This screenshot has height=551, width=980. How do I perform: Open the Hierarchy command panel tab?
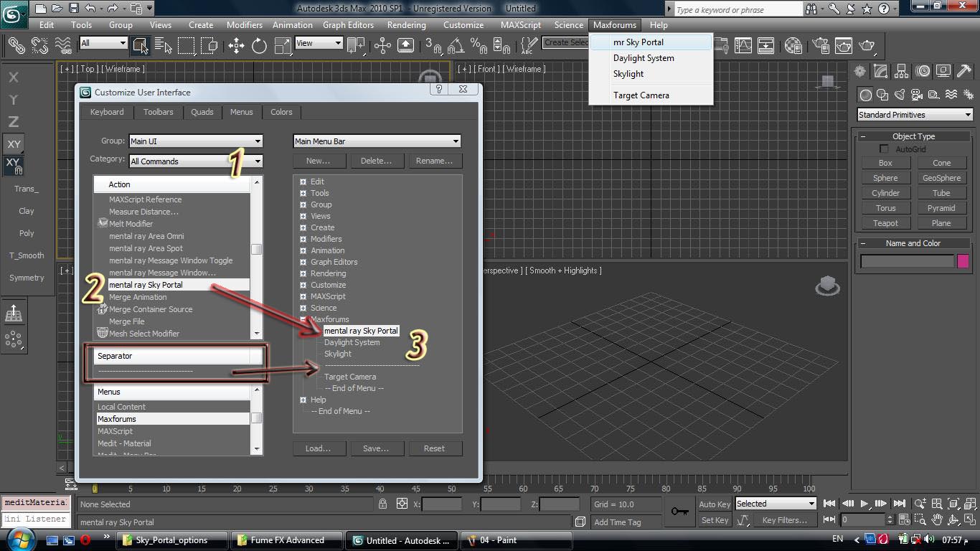(x=902, y=71)
